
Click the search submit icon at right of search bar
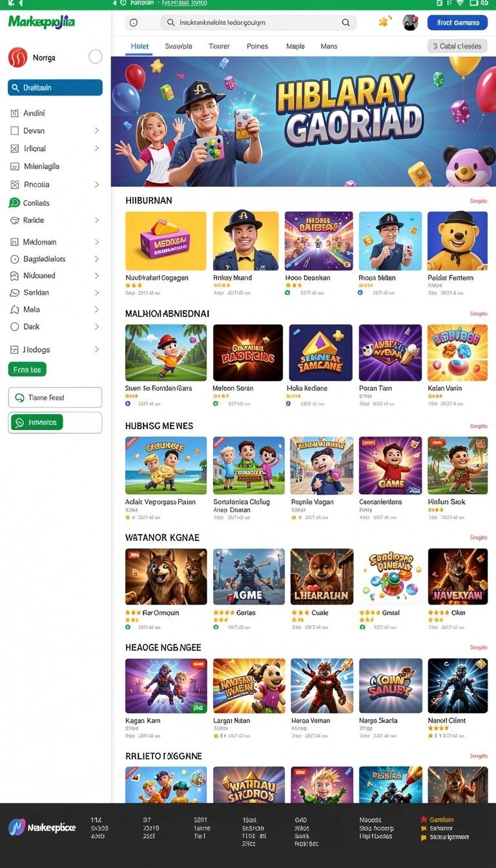(346, 23)
